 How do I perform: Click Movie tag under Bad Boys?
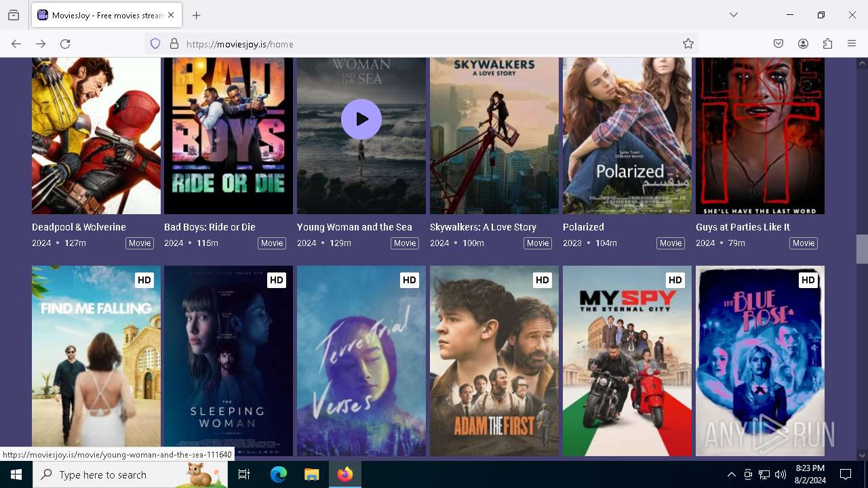point(272,243)
